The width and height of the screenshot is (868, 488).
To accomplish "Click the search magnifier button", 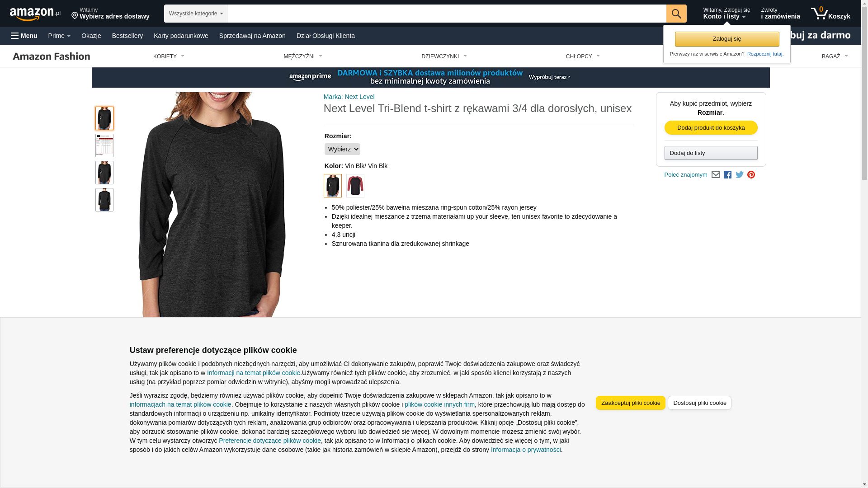I will pyautogui.click(x=676, y=14).
